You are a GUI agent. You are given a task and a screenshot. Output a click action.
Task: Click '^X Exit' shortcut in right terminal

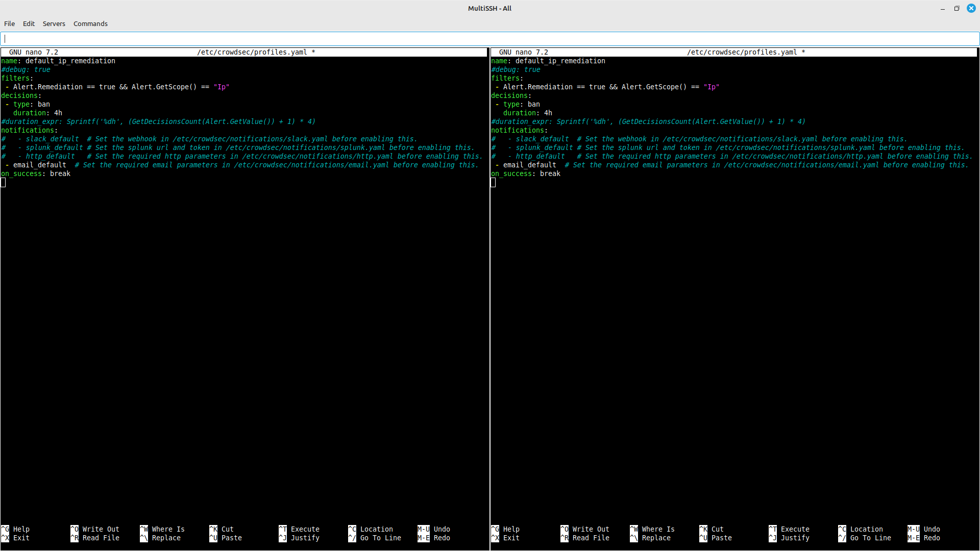[505, 538]
